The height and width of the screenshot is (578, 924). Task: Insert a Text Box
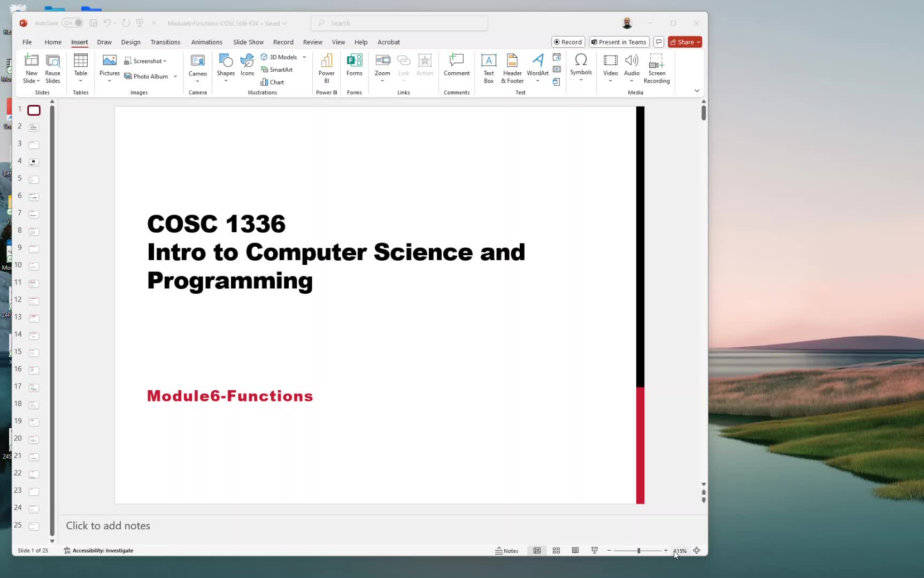[x=488, y=68]
